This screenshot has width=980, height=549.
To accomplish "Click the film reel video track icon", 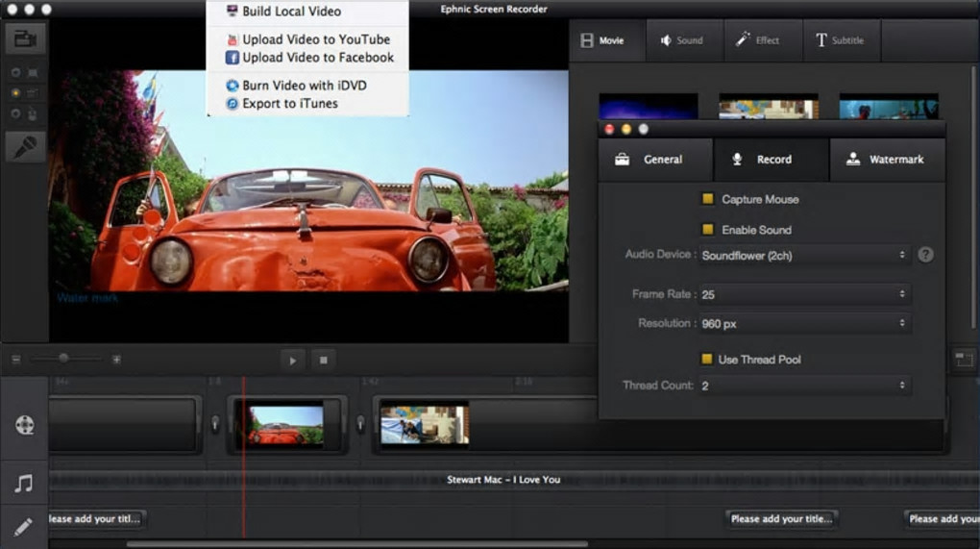I will click(24, 425).
